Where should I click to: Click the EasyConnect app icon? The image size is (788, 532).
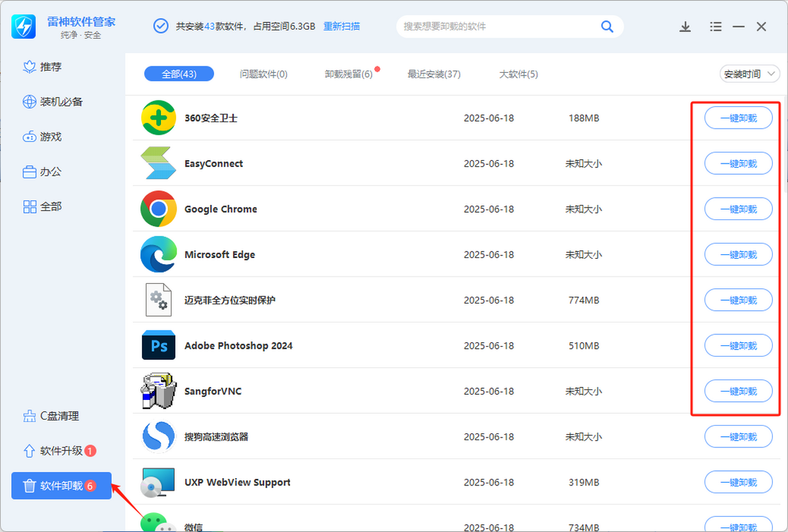pyautogui.click(x=158, y=164)
